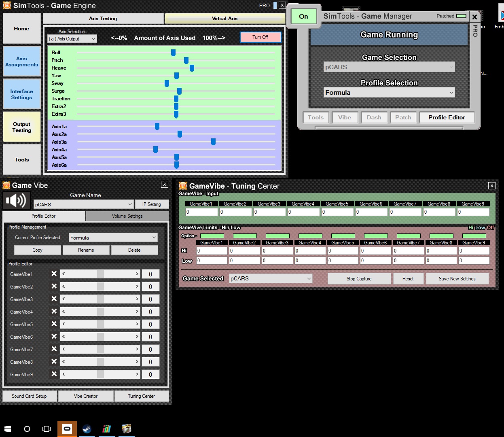Screen dimensions: 504x437
Task: Click the X icon beside GameVibe8
Action: (x=54, y=362)
